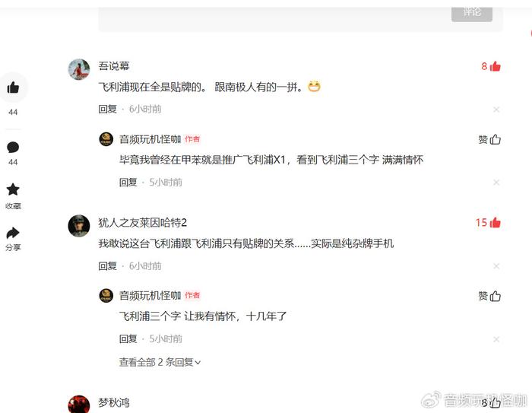The width and height of the screenshot is (532, 413).
Task: Click the gray 评论 submit button
Action: [x=472, y=14]
